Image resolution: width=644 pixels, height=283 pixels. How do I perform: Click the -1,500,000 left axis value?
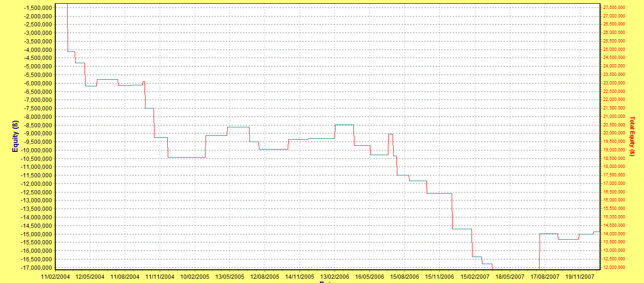point(38,8)
